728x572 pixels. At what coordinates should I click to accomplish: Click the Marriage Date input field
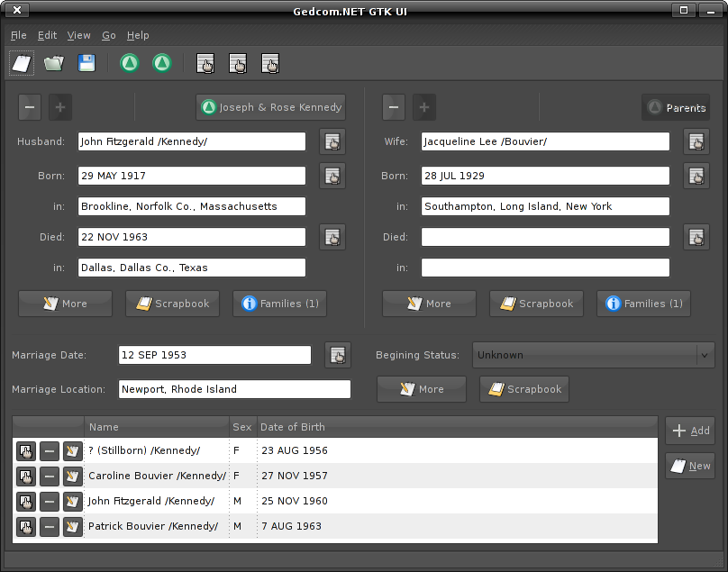click(x=214, y=355)
